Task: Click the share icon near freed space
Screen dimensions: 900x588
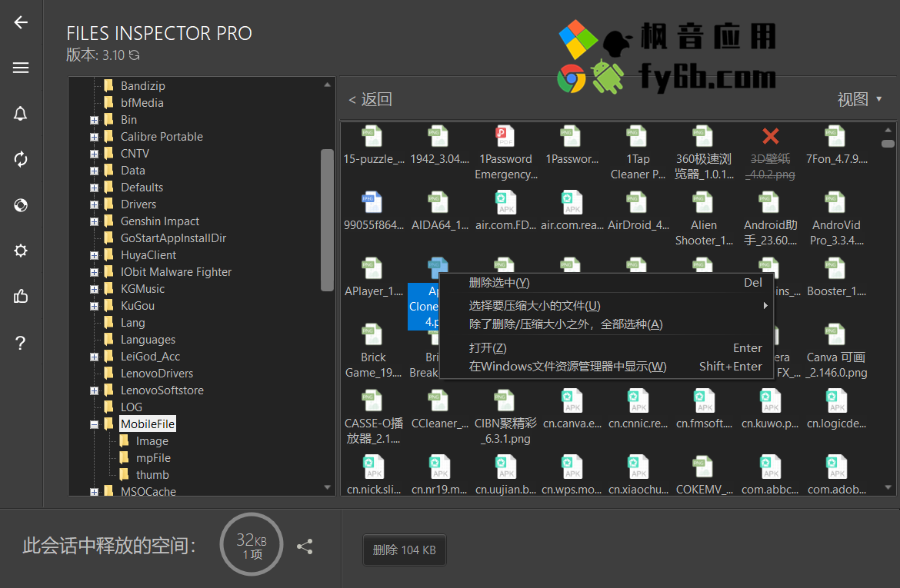Action: (x=305, y=546)
